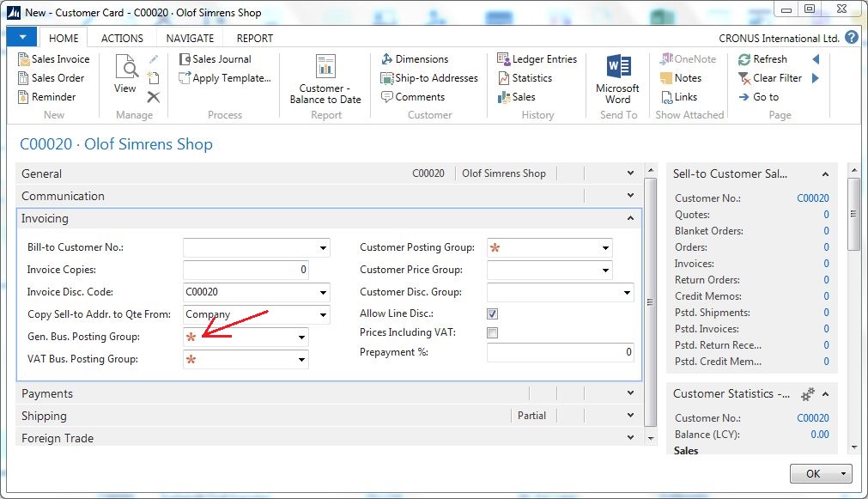
Task: Click the OK button
Action: point(813,473)
